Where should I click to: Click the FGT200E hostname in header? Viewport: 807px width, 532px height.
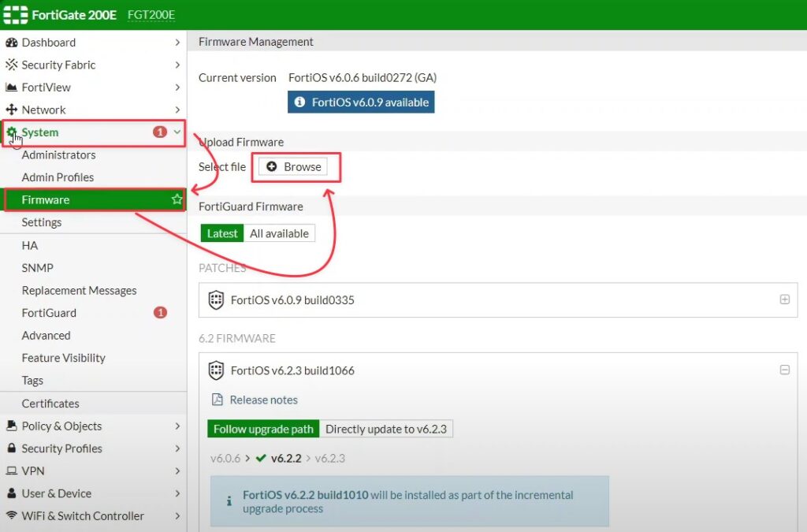[x=151, y=15]
